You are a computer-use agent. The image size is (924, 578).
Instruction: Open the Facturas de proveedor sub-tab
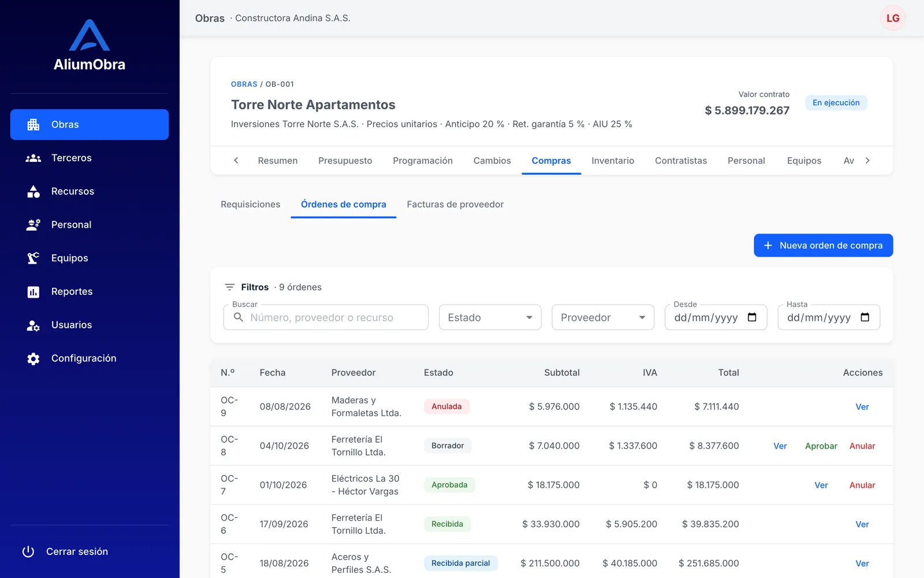pos(455,205)
